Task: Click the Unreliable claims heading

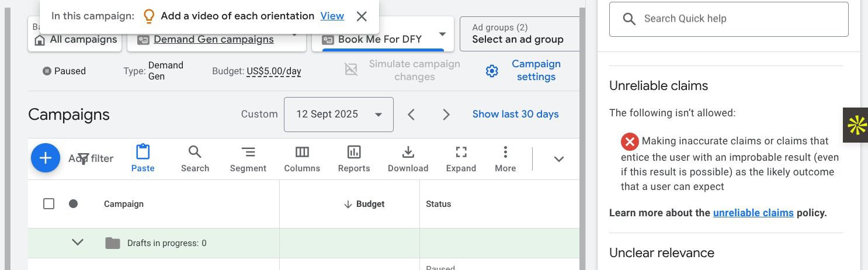Action: coord(659,86)
